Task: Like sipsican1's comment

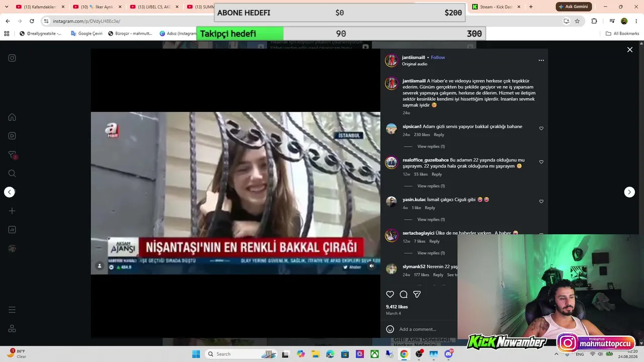Action: pyautogui.click(x=541, y=129)
